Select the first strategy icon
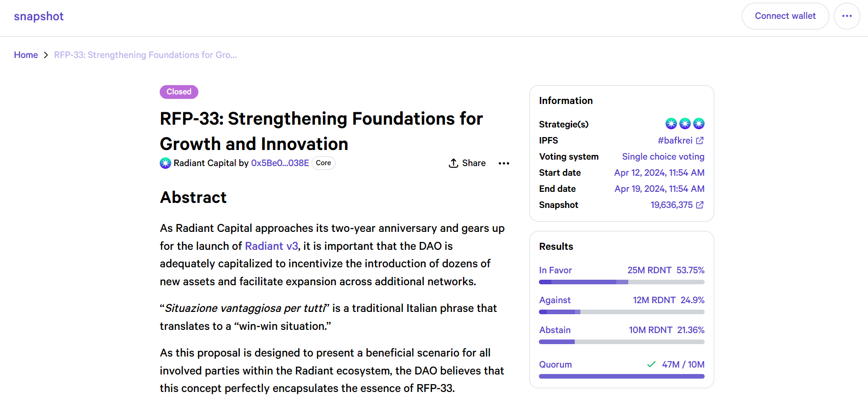Screen dimensions: 868x403 coord(671,124)
